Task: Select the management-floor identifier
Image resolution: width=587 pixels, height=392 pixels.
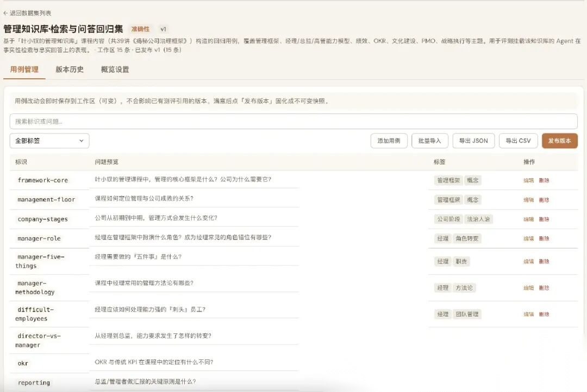Action: point(46,200)
